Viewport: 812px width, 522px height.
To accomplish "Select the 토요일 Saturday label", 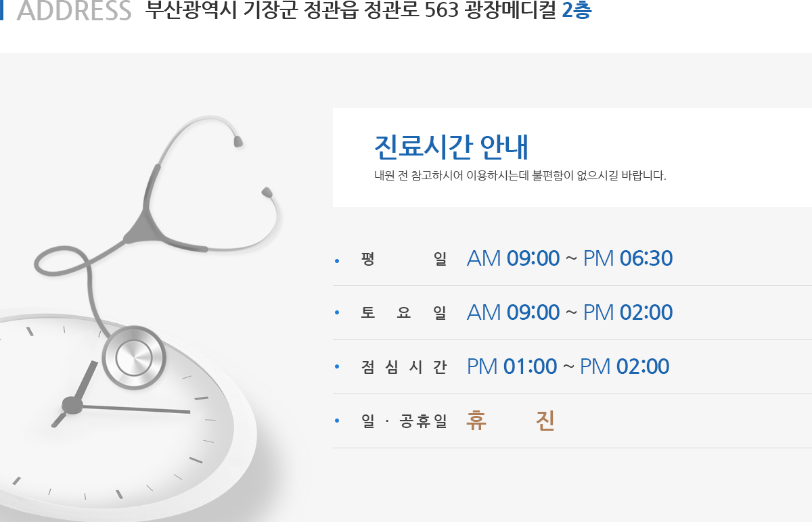I will click(405, 313).
